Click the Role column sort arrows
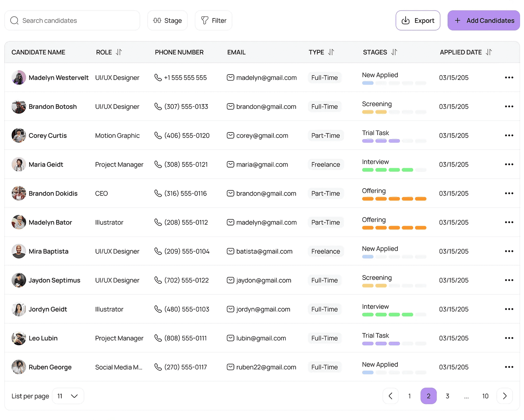 [119, 52]
